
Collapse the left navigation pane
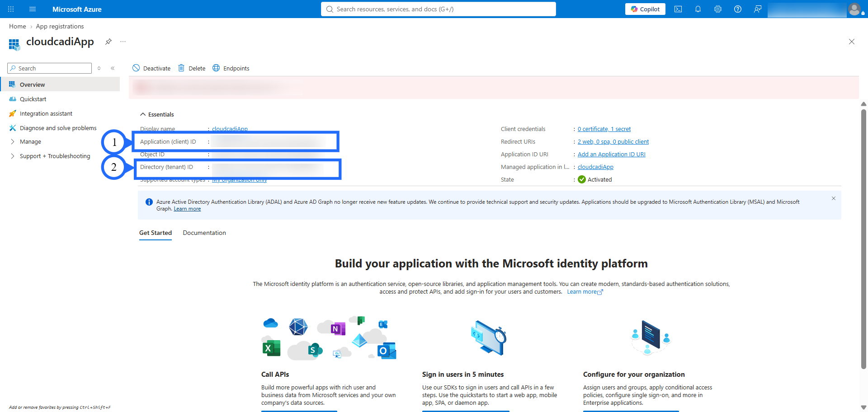click(x=113, y=68)
